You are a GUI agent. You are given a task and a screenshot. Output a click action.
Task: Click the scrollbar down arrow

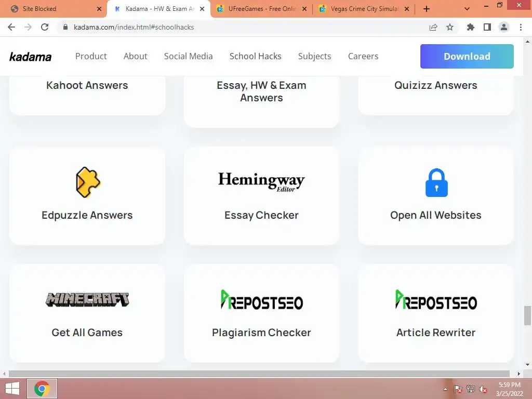tap(527, 365)
